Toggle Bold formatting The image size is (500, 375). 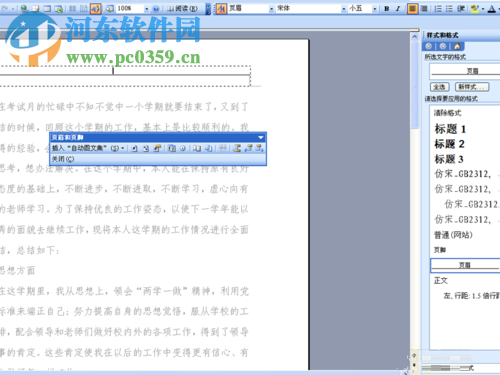coord(386,9)
